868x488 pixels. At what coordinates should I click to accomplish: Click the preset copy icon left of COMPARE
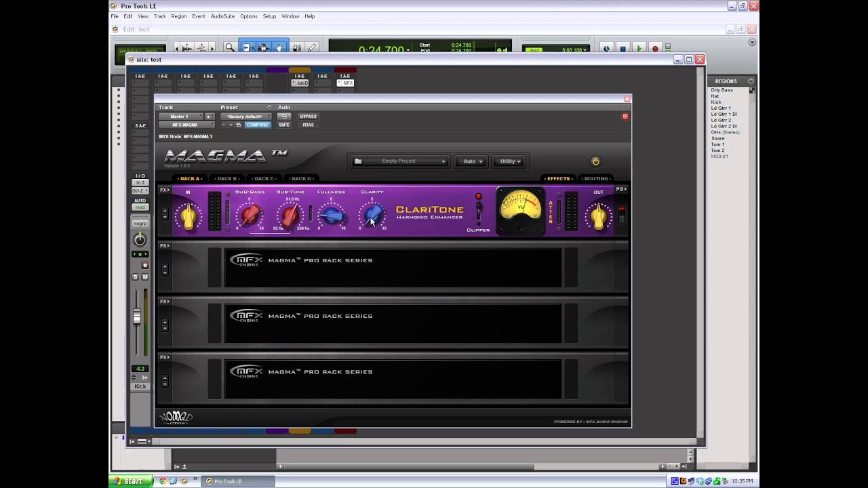(x=239, y=125)
